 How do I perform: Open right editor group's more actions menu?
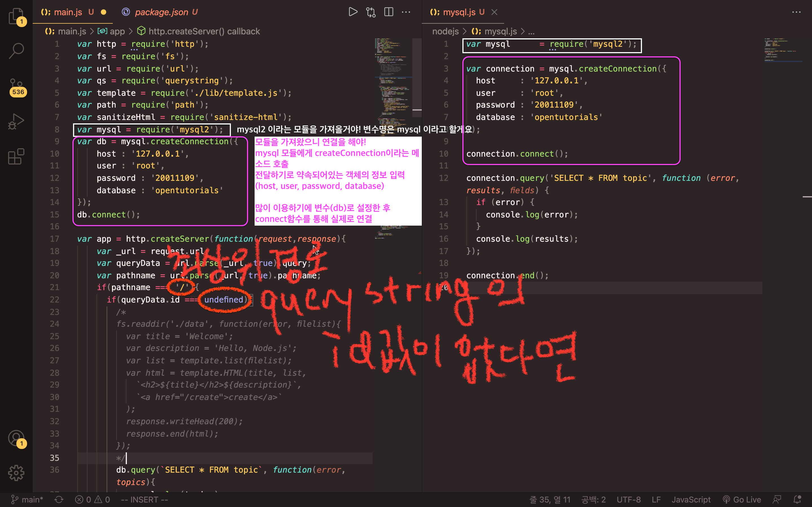(x=796, y=12)
